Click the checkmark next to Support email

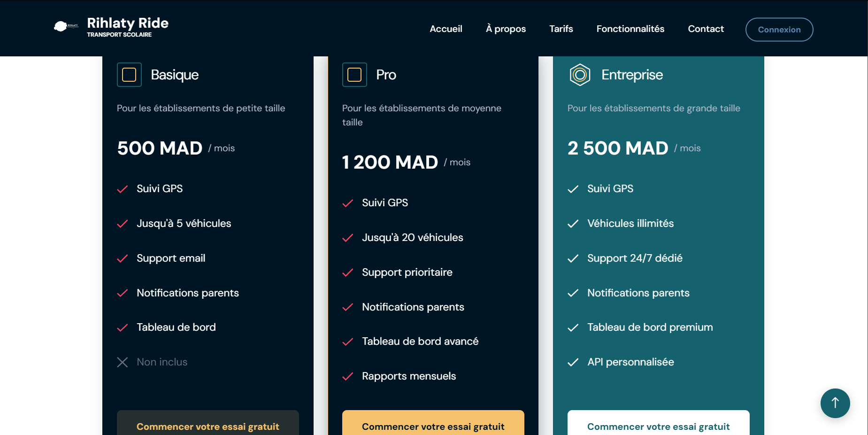(x=123, y=258)
